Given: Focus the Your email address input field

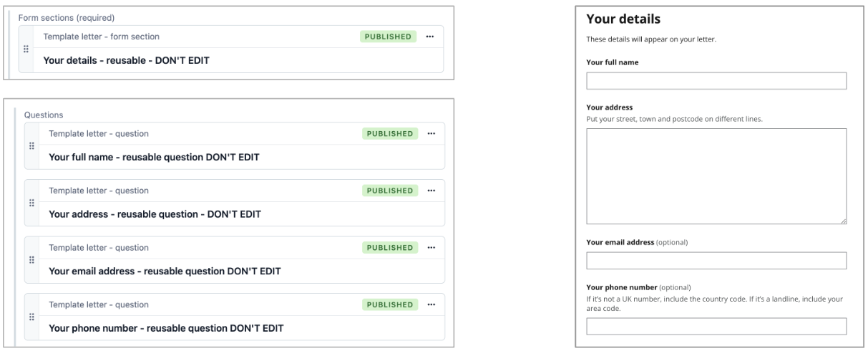Looking at the screenshot, I should pyautogui.click(x=716, y=260).
